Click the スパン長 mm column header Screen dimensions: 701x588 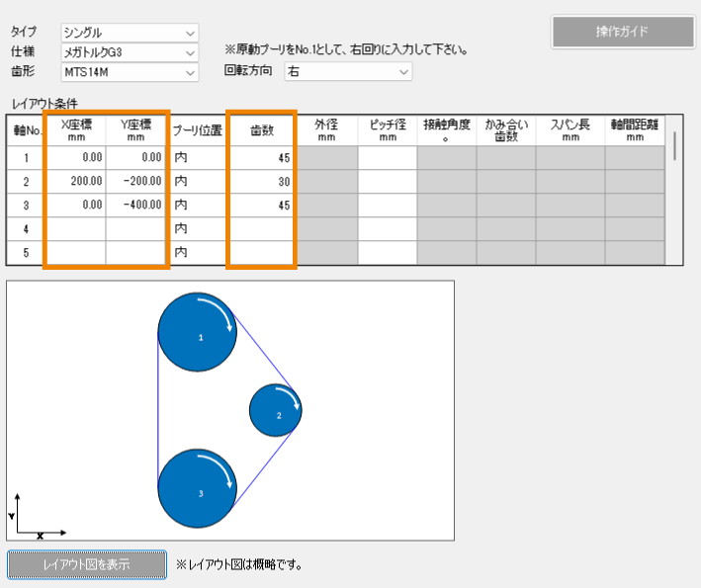[570, 130]
